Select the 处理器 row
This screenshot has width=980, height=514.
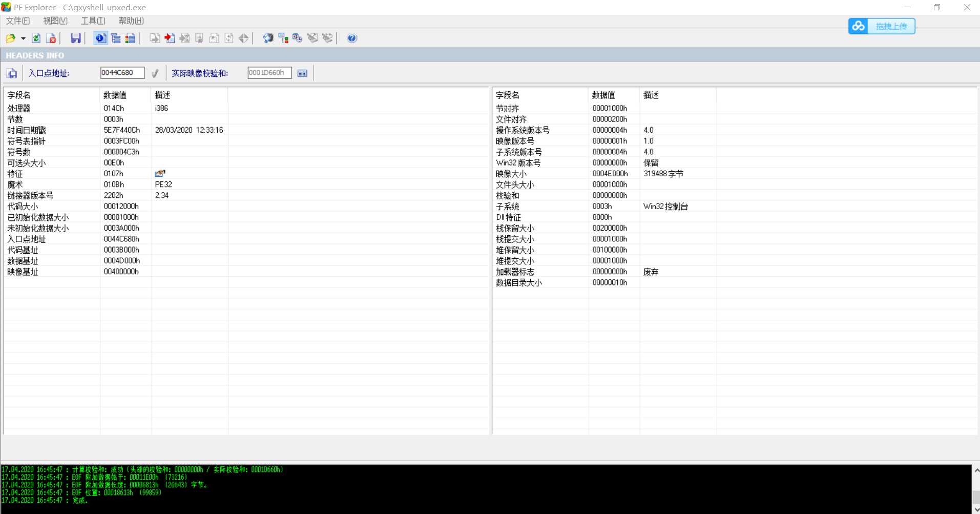click(x=246, y=108)
